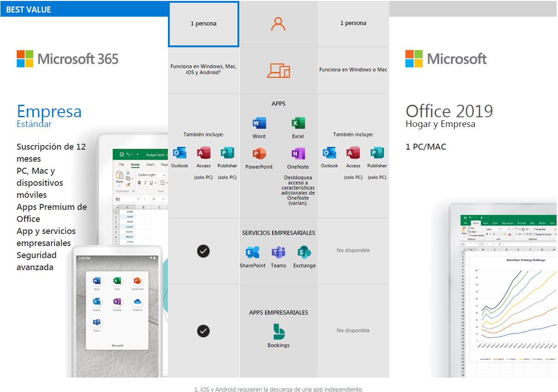Viewport: 558px width, 392px height.
Task: Click the orange person icon
Action: pos(278,24)
